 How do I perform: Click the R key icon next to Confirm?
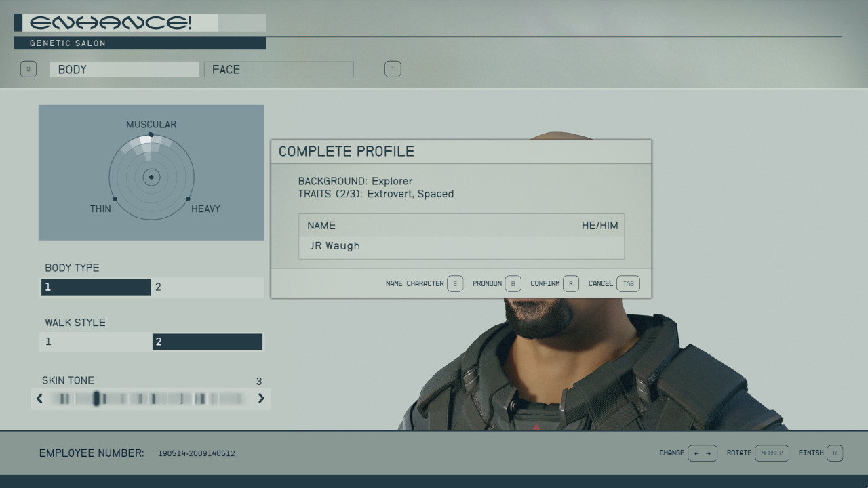(x=570, y=283)
